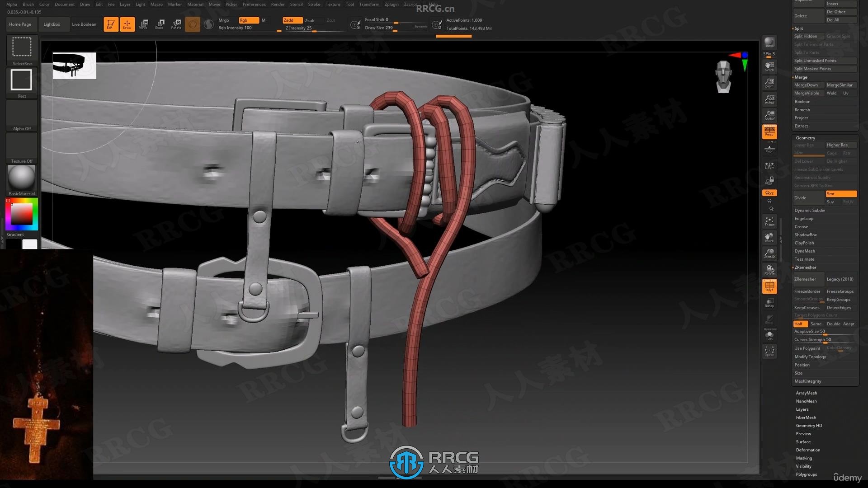
Task: Open the Texture Off slot
Action: (22, 148)
